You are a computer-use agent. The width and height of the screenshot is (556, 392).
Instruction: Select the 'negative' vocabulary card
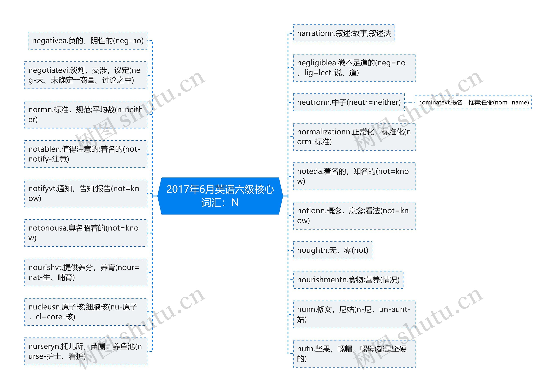[89, 39]
